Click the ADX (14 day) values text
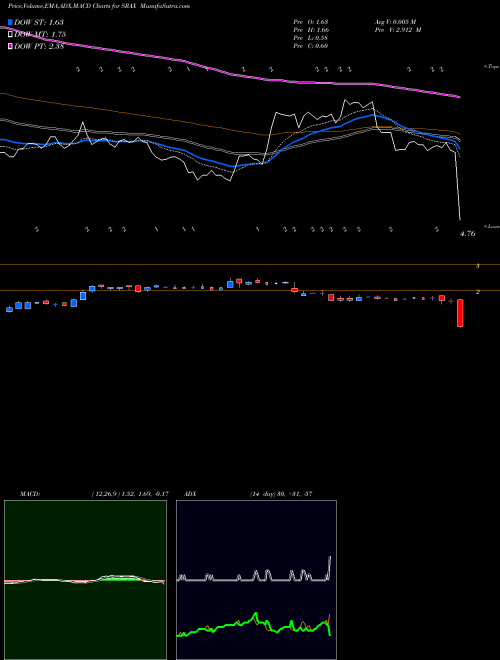Image resolution: width=500 pixels, height=660 pixels. coord(281,494)
